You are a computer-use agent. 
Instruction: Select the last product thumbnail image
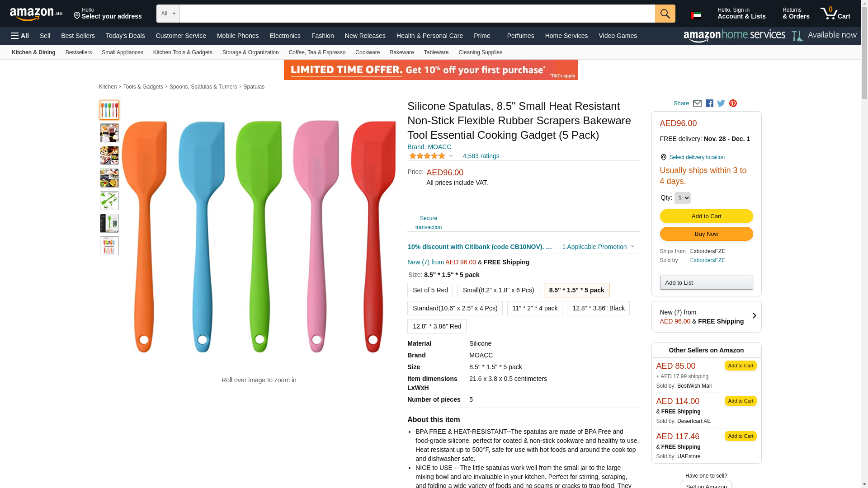[x=109, y=246]
